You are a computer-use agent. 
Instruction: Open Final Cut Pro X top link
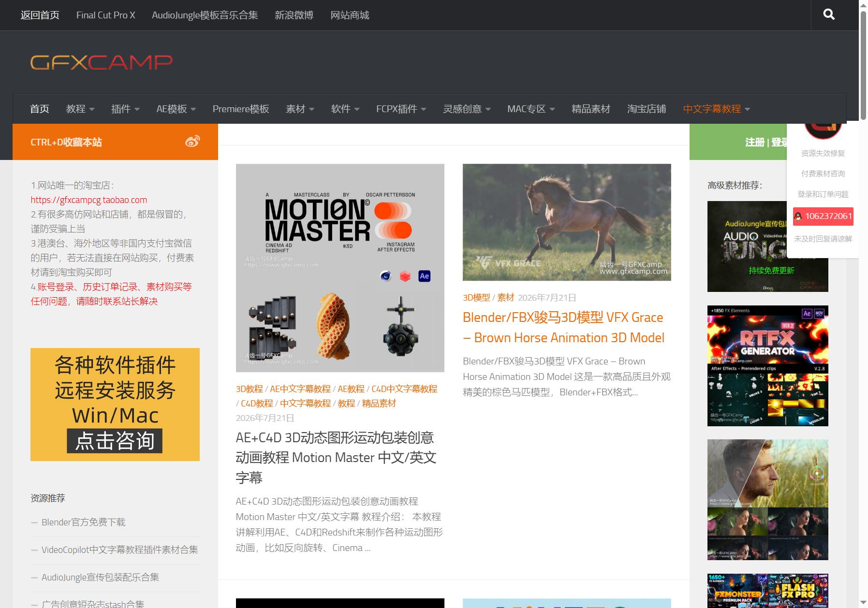106,15
